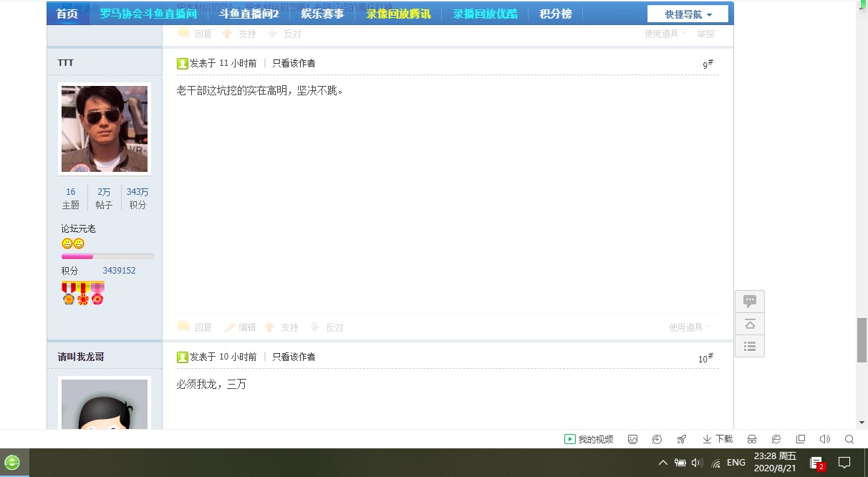Image resolution: width=868 pixels, height=477 pixels.
Task: Expand the 快捷导航 dropdown
Action: pos(688,14)
